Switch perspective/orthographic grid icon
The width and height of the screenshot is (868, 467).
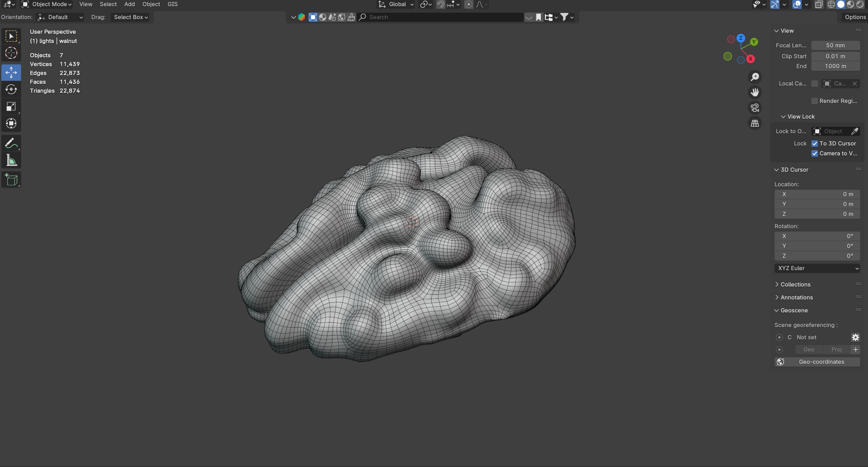[755, 123]
